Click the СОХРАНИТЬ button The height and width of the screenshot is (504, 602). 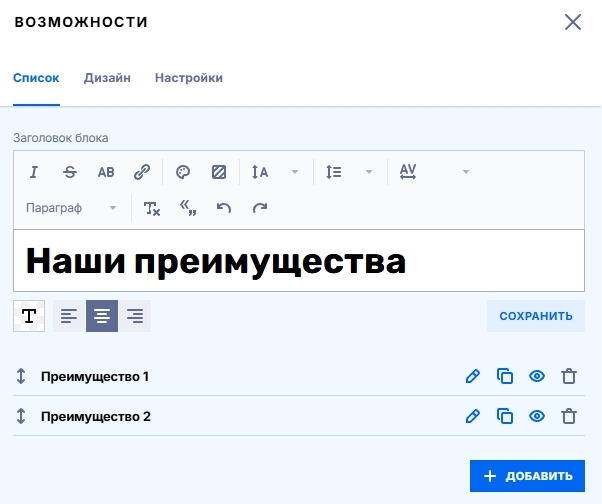[x=536, y=316]
